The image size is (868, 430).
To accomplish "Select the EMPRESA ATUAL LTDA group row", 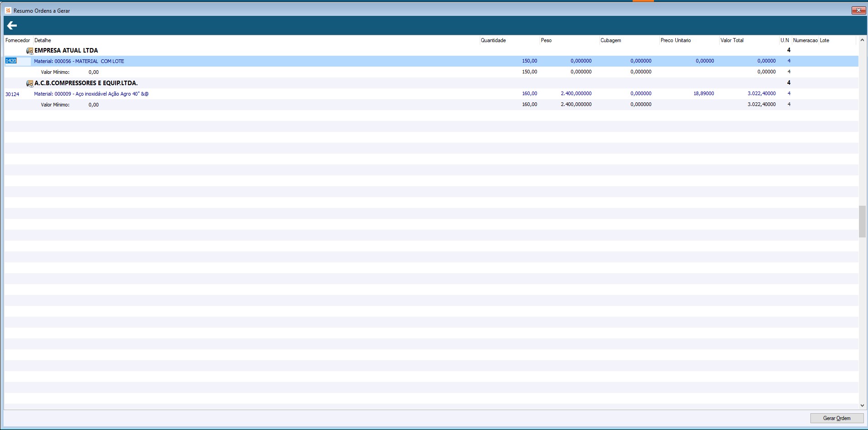I will click(431, 50).
